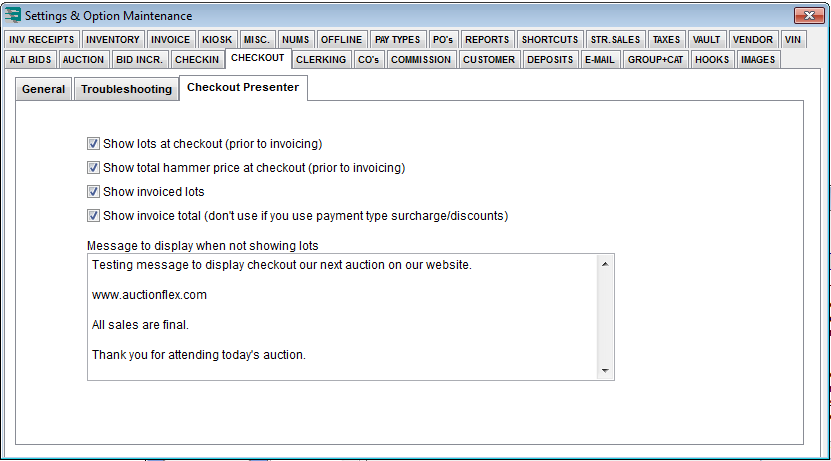831x461 pixels.
Task: Open the INVENTORY settings tab
Action: tap(112, 40)
